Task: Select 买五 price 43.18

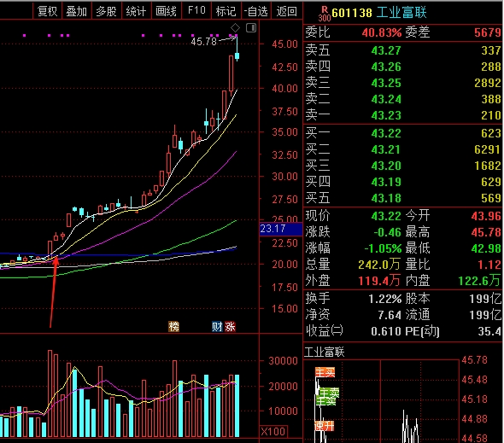Action: pyautogui.click(x=386, y=198)
